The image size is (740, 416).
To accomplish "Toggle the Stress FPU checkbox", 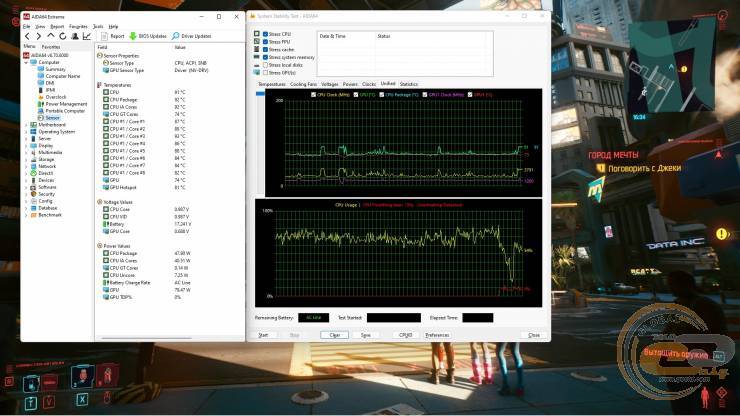I will [265, 42].
